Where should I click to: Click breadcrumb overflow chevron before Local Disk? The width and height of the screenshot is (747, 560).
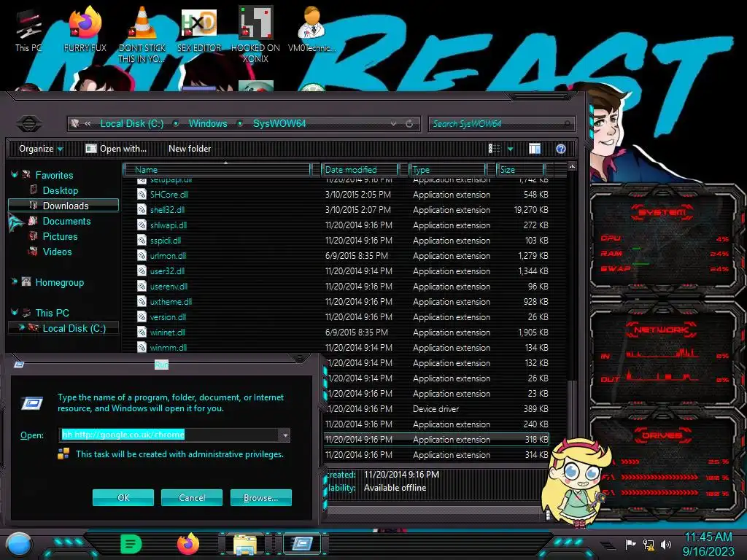click(88, 124)
